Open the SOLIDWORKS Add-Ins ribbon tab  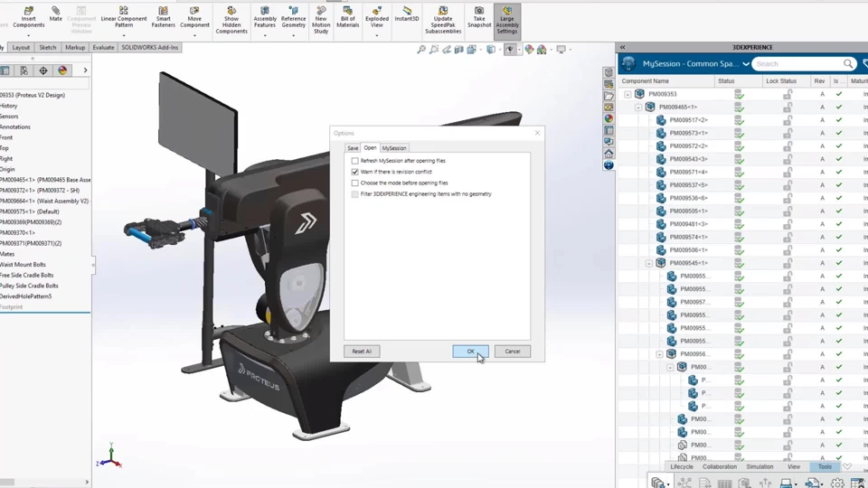click(149, 48)
